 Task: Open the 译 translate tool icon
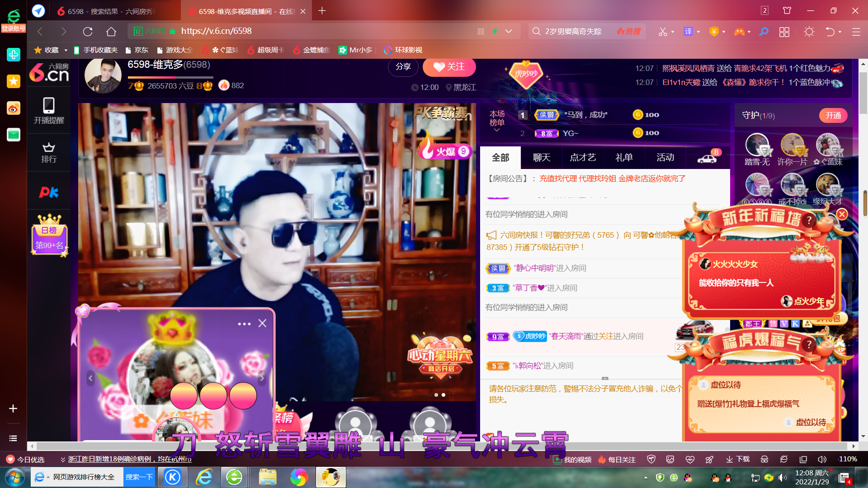688,32
